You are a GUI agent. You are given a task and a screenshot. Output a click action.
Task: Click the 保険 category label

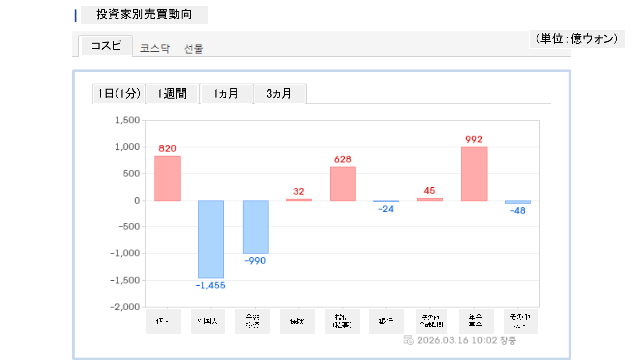tap(297, 321)
